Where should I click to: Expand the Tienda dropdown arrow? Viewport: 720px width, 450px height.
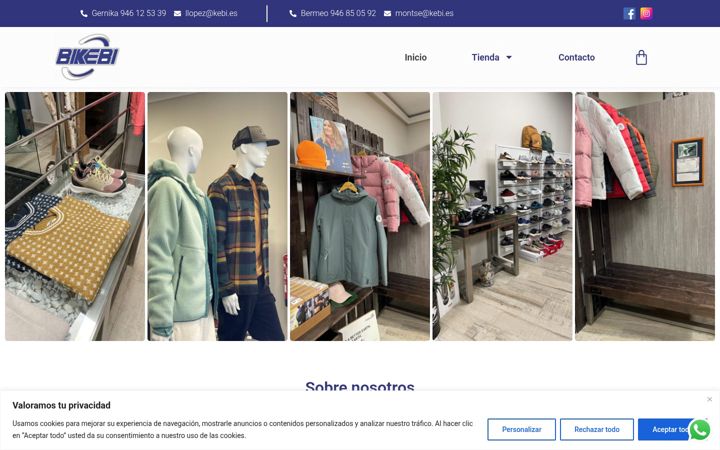509,57
